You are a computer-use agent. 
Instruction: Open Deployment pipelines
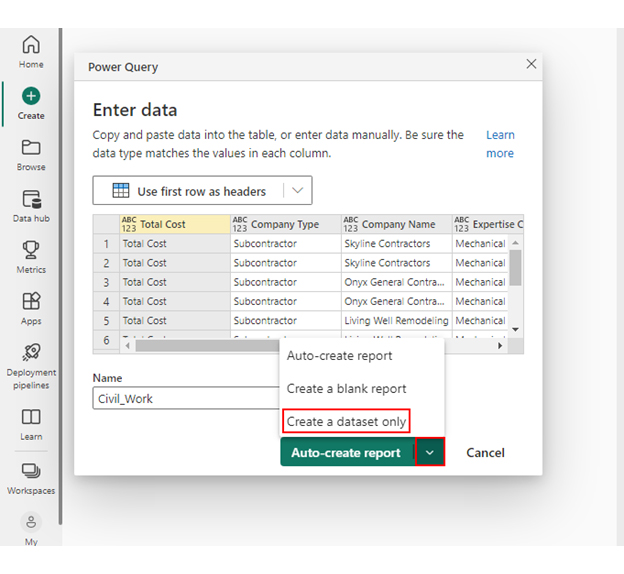tap(31, 367)
